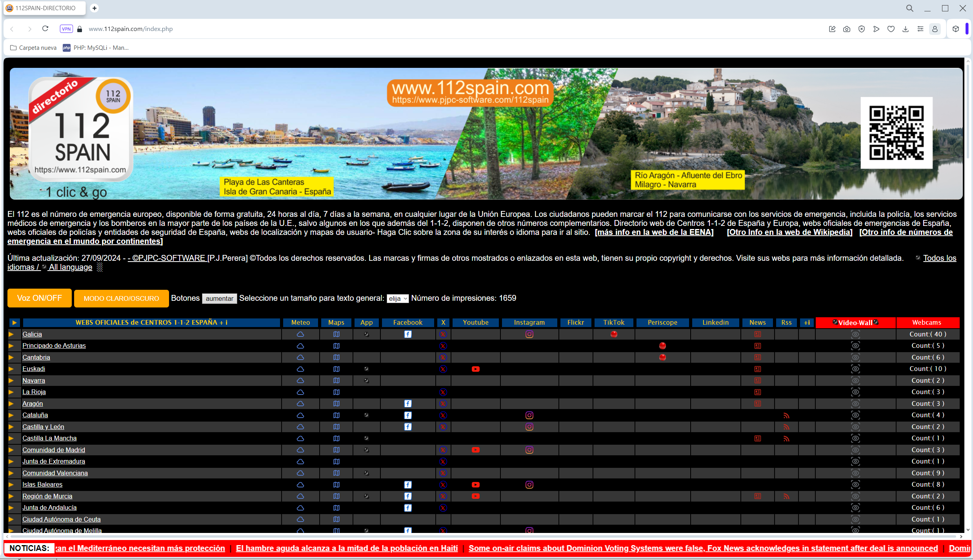Open the Región de Murcia YouTube icon
This screenshot has height=560, width=973.
point(476,496)
